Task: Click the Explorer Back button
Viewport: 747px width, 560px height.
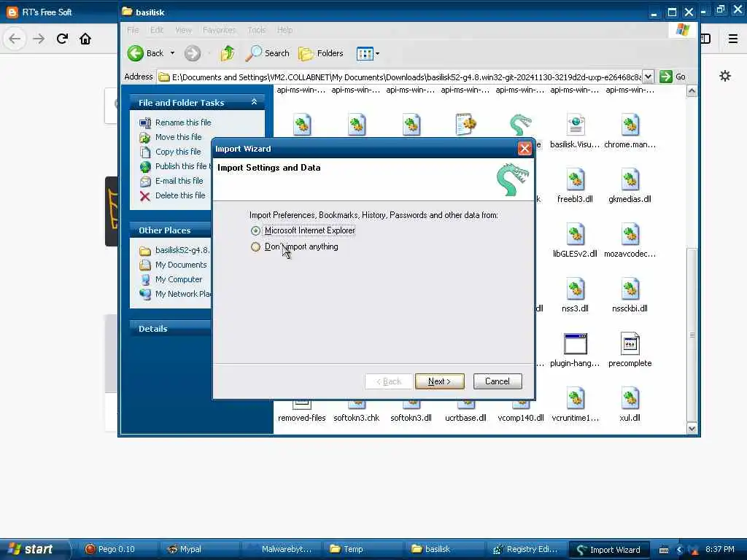Action: pyautogui.click(x=146, y=53)
